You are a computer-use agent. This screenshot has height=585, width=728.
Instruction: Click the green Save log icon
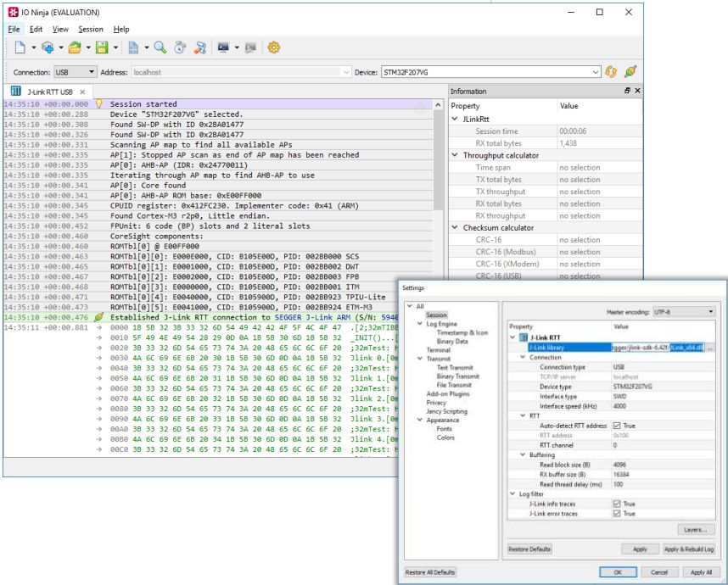click(102, 47)
